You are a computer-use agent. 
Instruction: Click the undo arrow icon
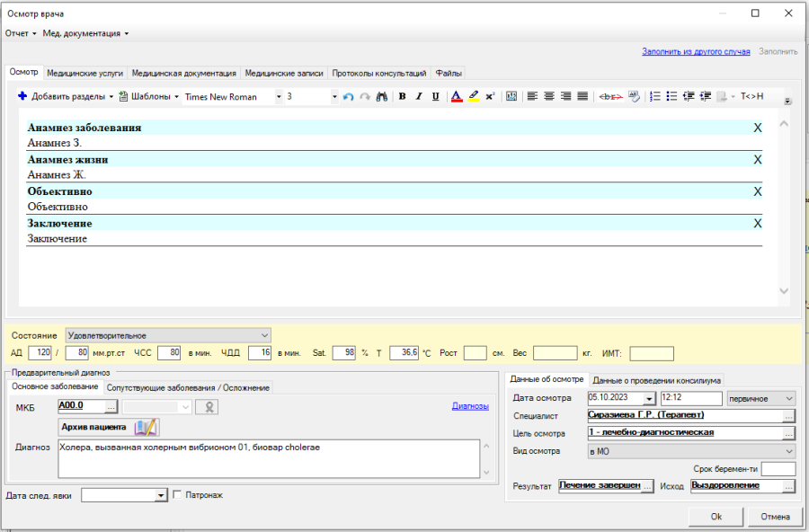[348, 96]
